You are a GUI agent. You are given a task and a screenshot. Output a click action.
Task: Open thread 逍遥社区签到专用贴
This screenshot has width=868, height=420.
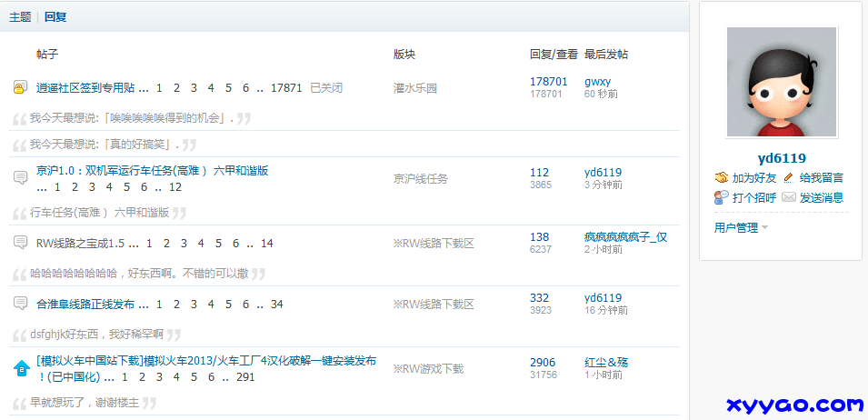pyautogui.click(x=85, y=87)
